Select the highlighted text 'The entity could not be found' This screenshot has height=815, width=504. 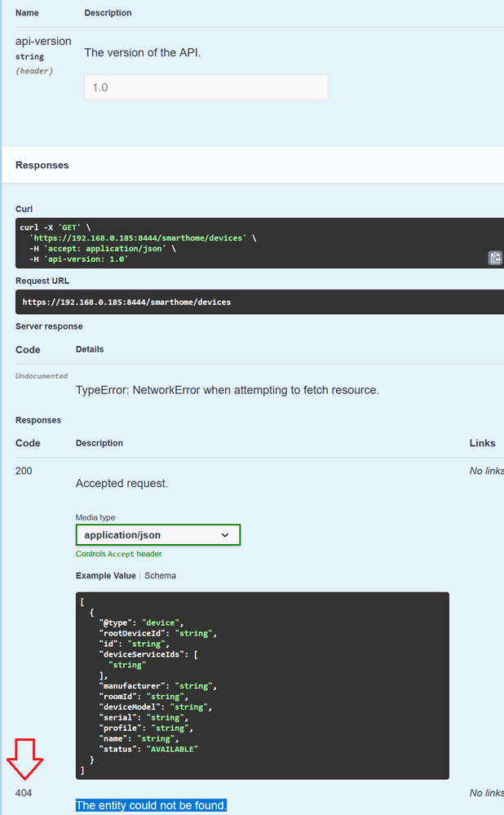[151, 805]
